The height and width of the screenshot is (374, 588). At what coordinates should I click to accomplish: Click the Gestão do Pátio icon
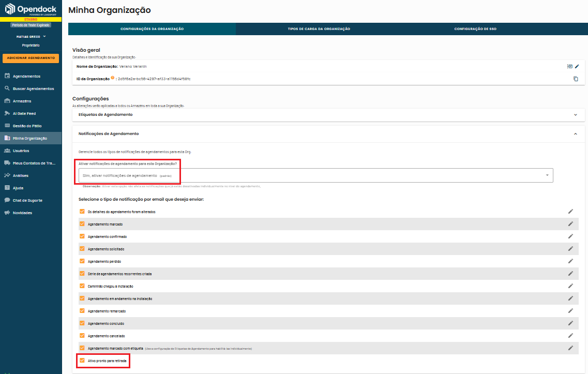(x=7, y=125)
